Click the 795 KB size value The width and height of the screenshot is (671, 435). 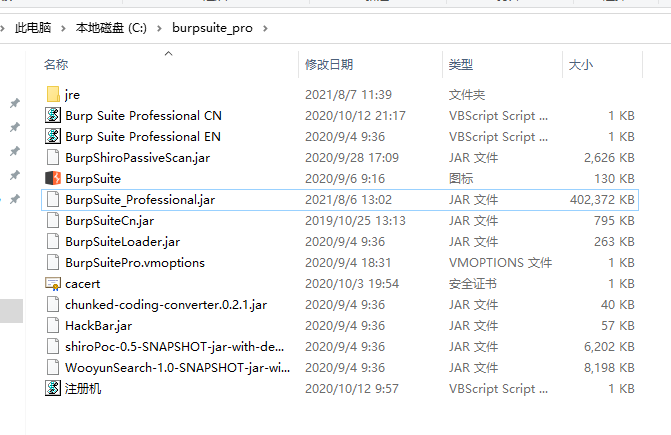tap(615, 221)
